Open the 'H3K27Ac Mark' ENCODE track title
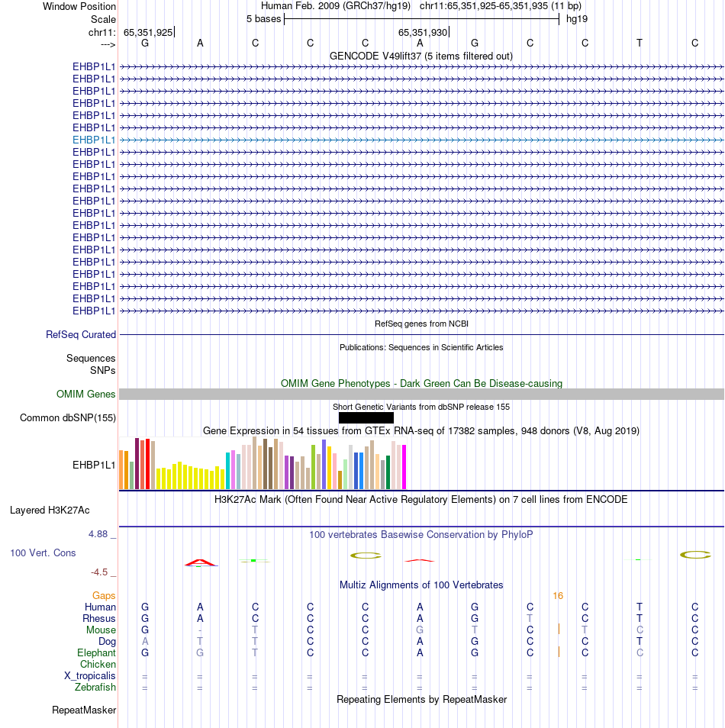This screenshot has height=728, width=725. point(420,500)
